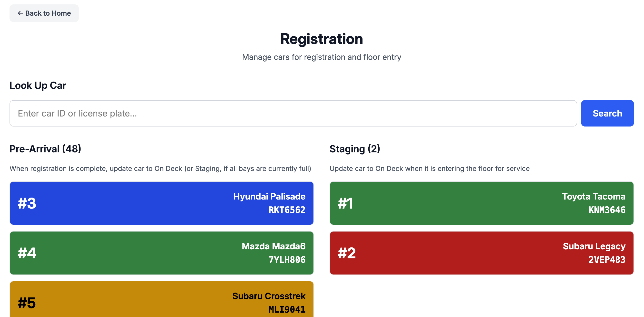Click the back arrow icon
The height and width of the screenshot is (317, 644).
point(20,13)
